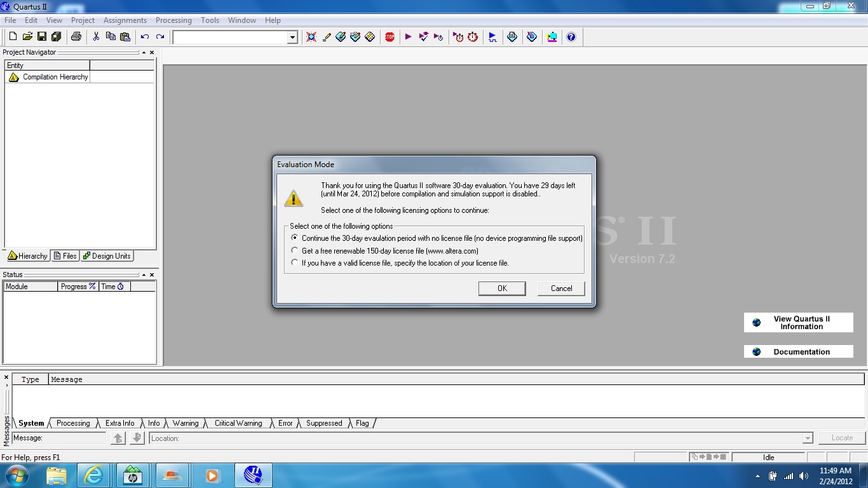Switch to the Design Units tab
868x488 pixels.
[x=107, y=256]
